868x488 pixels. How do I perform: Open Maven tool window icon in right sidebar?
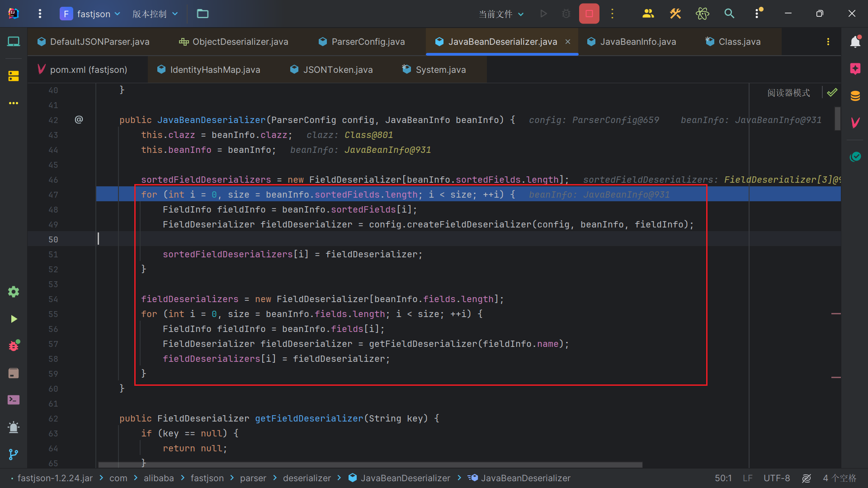click(x=855, y=123)
